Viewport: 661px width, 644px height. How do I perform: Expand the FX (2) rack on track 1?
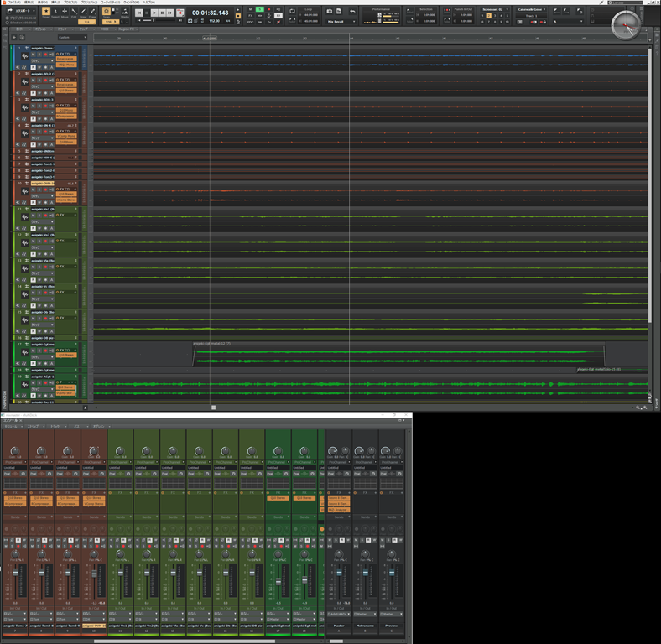tap(65, 54)
